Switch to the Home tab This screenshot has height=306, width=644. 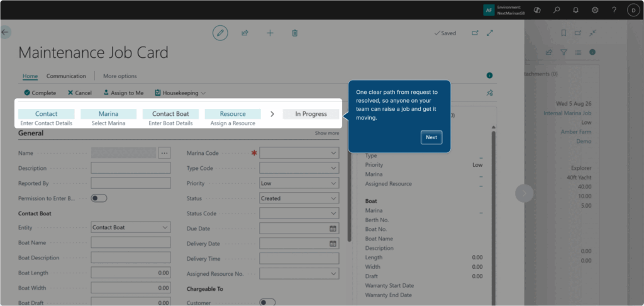[x=30, y=76]
